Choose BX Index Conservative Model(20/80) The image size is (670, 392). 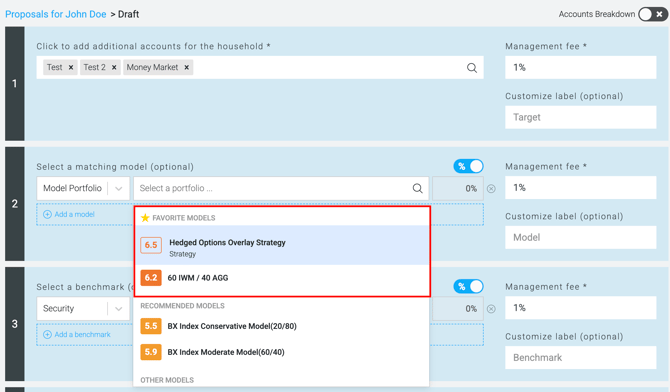281,326
